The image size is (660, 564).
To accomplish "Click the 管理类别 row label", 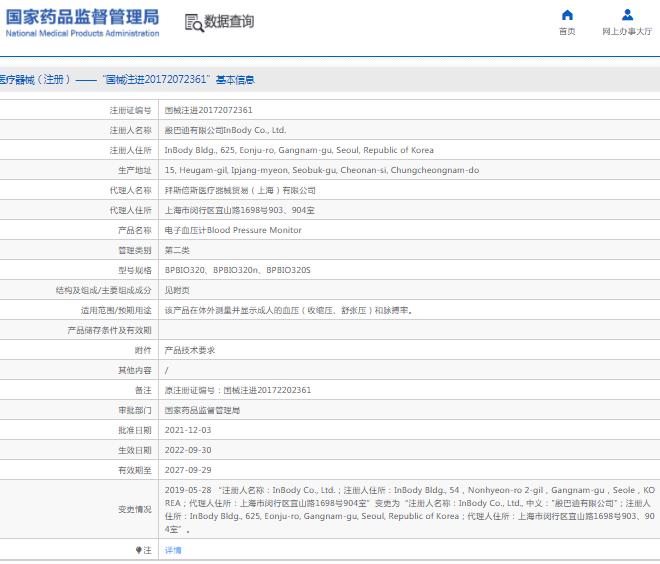I will pyautogui.click(x=135, y=250).
